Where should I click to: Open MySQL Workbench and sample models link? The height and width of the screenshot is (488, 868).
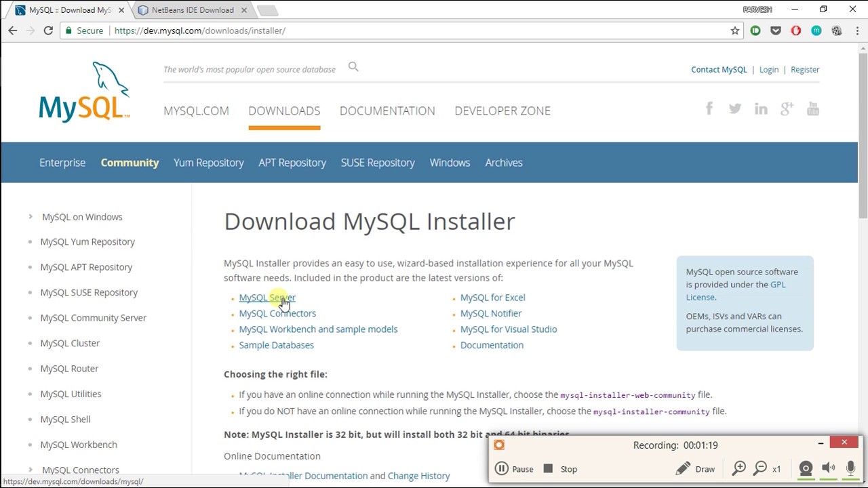[x=318, y=329]
